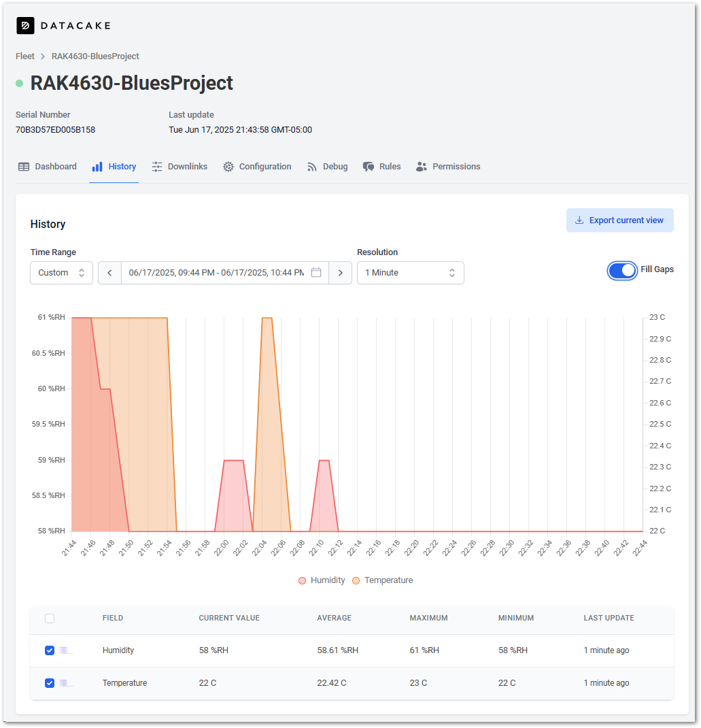Click the serial number 70B3D57ED005B158

tap(55, 130)
